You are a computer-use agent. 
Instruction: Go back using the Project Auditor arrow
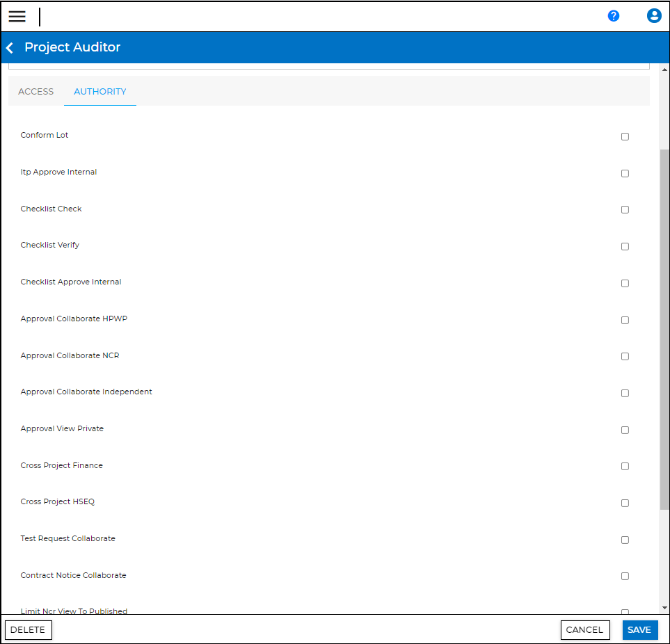tap(10, 48)
